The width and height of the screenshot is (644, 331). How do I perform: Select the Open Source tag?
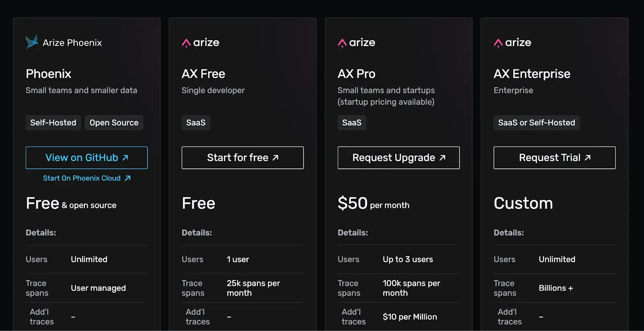[114, 123]
